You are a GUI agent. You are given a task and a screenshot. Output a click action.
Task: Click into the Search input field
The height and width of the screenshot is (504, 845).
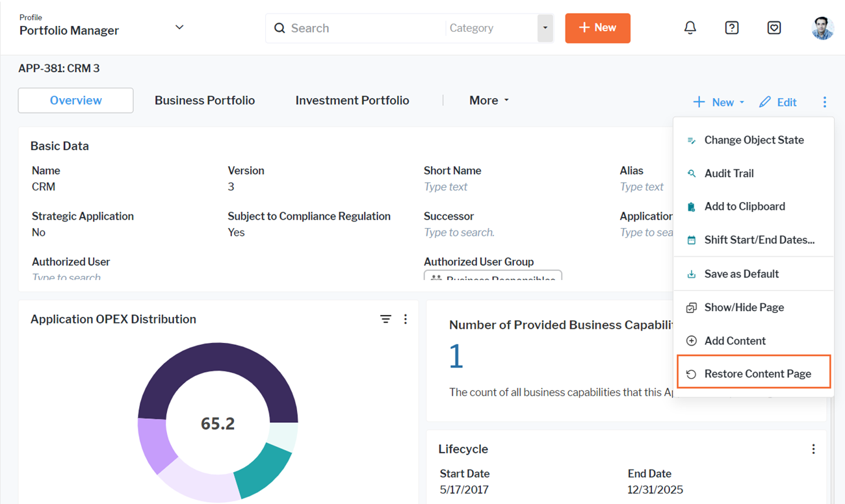click(x=364, y=28)
